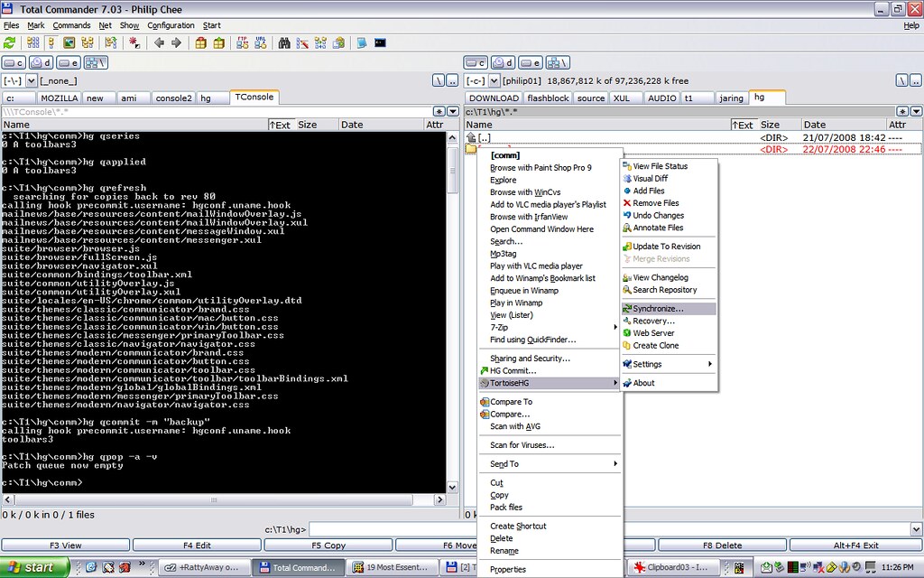The height and width of the screenshot is (578, 924).
Task: Open the Configuration menu
Action: click(171, 25)
